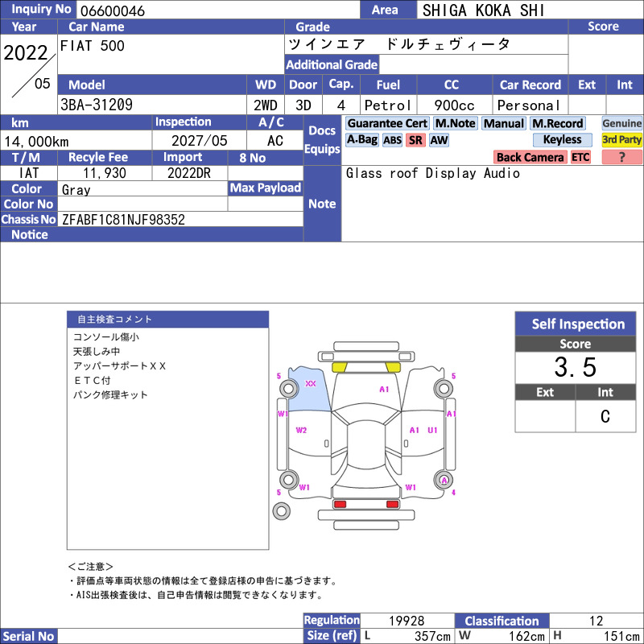Click the ご注意 caution heading
The image size is (644, 644).
click(90, 567)
